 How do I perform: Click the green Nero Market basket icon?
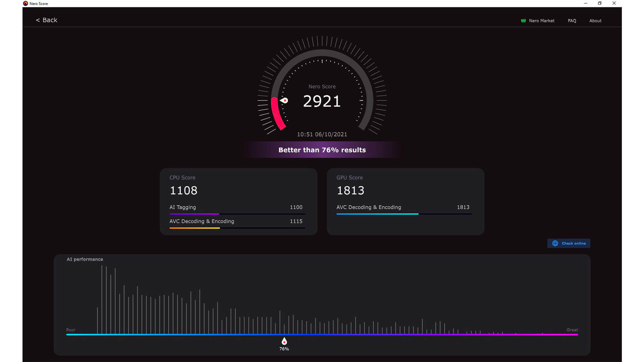[523, 21]
